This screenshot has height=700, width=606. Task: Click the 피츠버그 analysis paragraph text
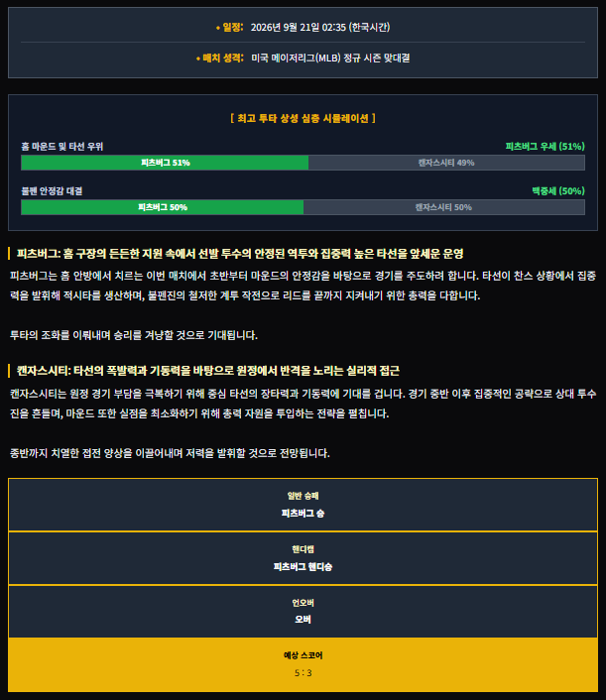click(303, 286)
